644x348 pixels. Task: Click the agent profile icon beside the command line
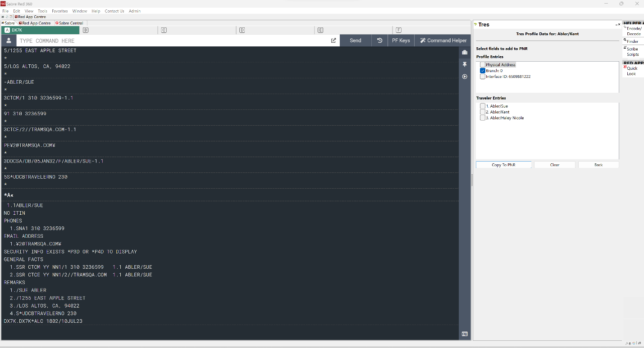pos(9,40)
